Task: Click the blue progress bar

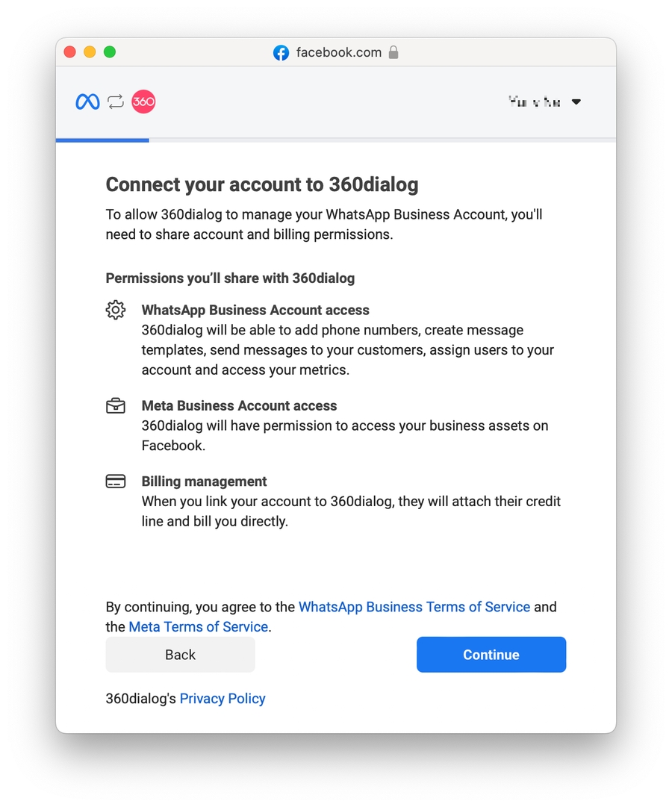Action: [x=102, y=140]
